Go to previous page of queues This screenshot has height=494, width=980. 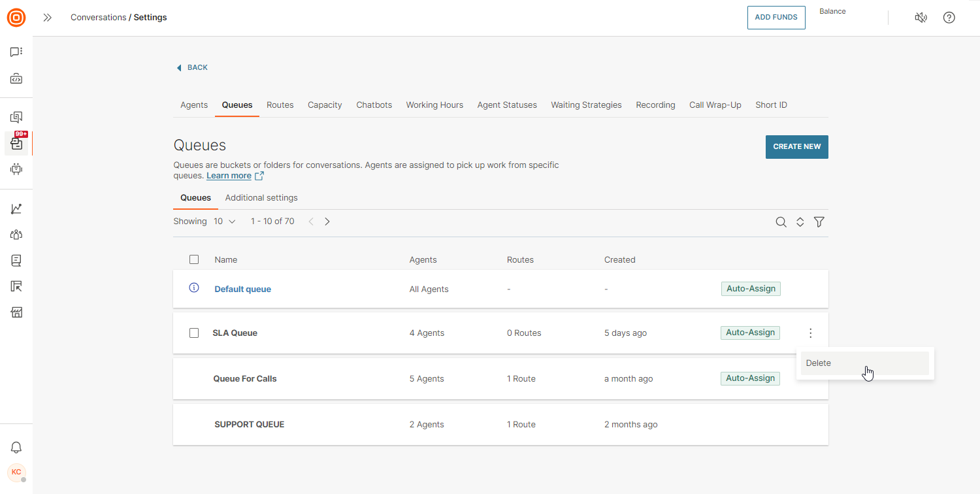(311, 222)
